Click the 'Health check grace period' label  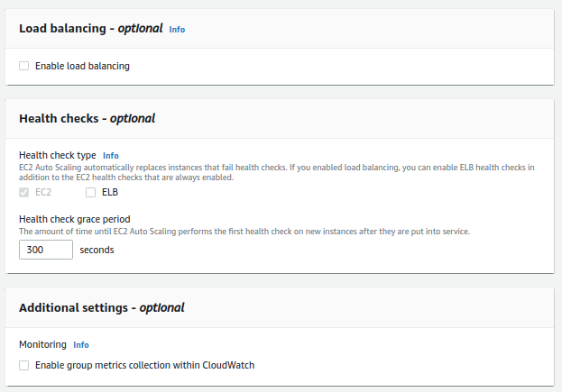point(74,219)
